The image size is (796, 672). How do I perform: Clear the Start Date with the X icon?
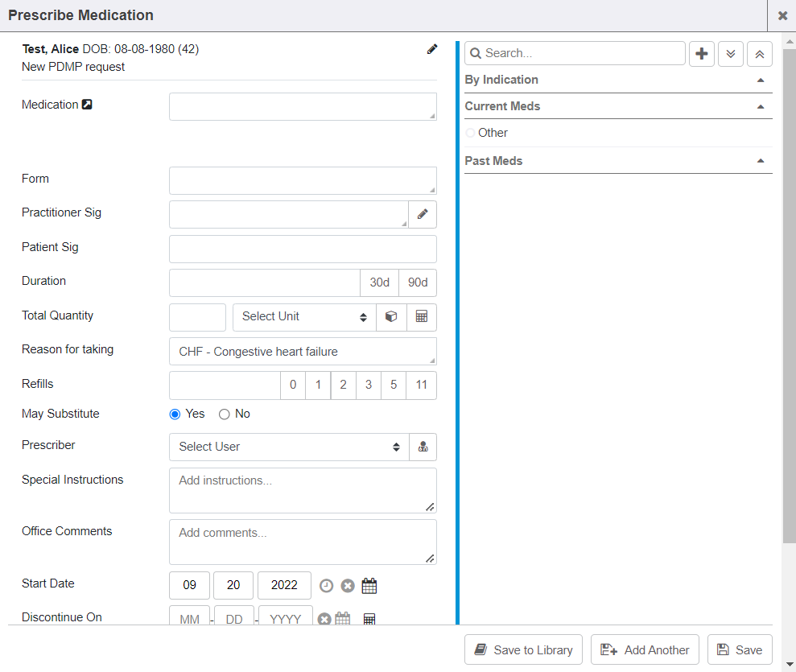(x=348, y=586)
